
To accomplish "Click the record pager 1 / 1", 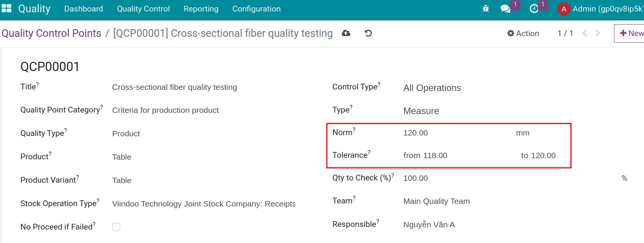I will click(565, 33).
